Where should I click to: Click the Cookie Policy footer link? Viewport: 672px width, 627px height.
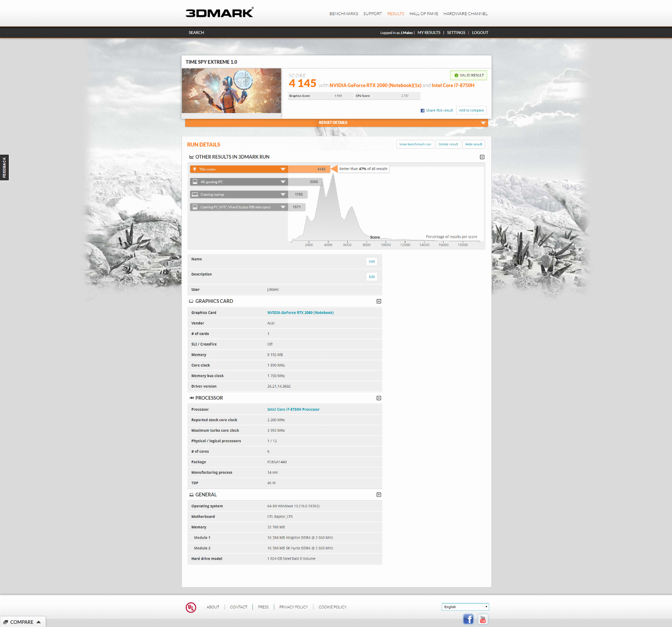(x=333, y=607)
